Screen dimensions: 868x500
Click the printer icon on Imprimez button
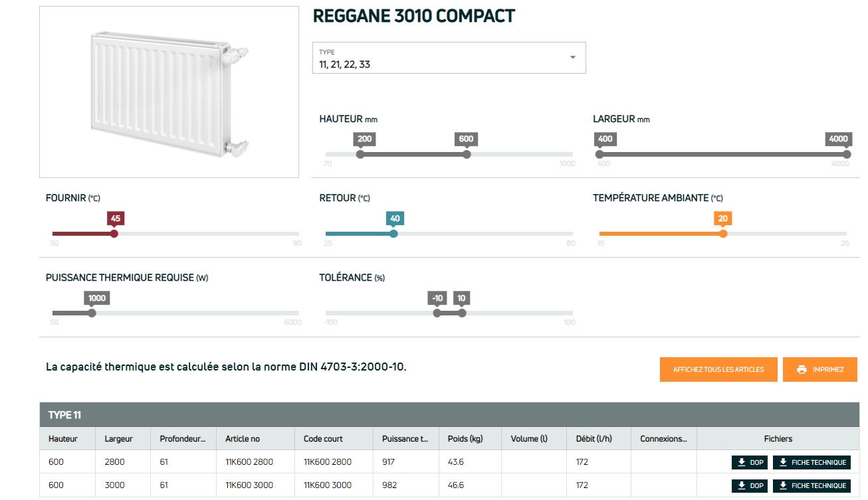click(x=802, y=370)
